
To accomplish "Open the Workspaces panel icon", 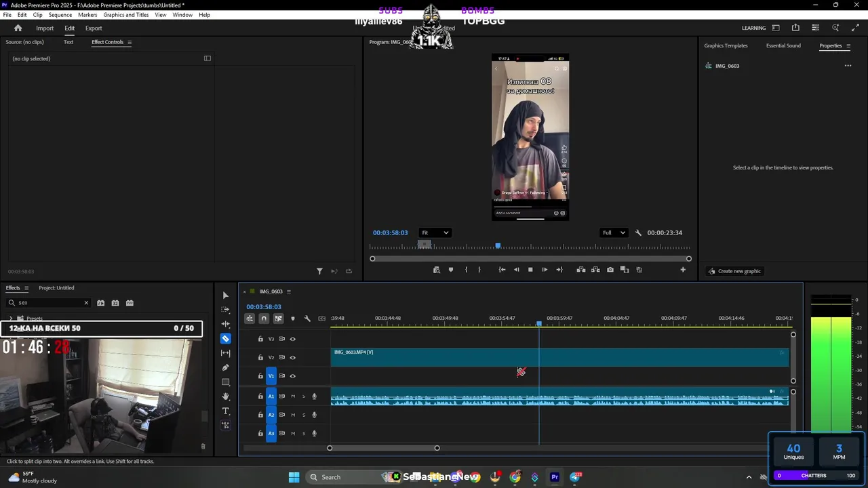I will pos(776,28).
